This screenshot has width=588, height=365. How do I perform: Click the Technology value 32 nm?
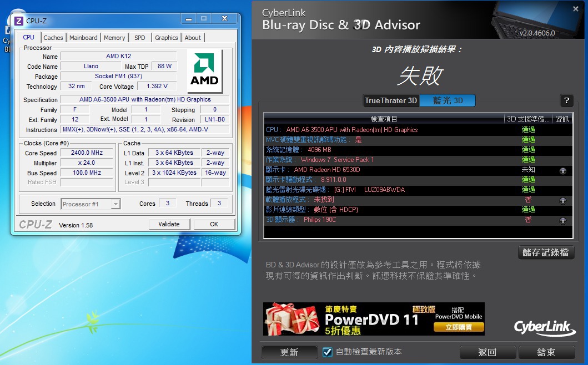(x=76, y=86)
